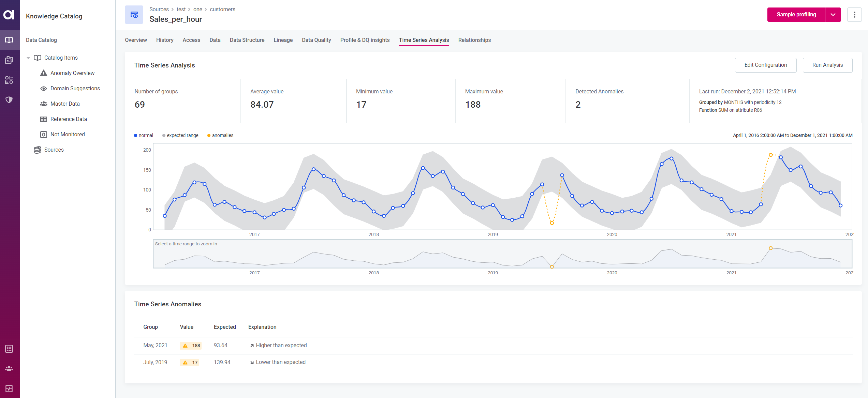
Task: Switch to the Lineage tab
Action: pos(283,40)
